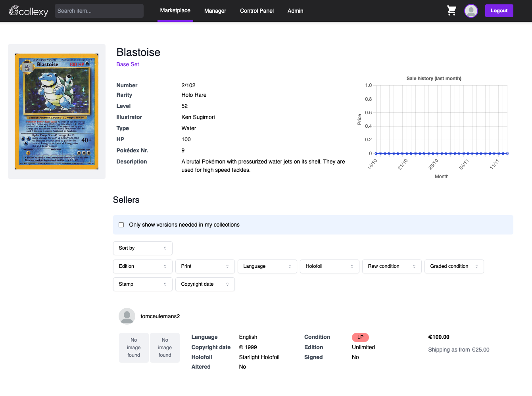Click the collexy logo
Viewport: 532px width, 396px height.
29,11
